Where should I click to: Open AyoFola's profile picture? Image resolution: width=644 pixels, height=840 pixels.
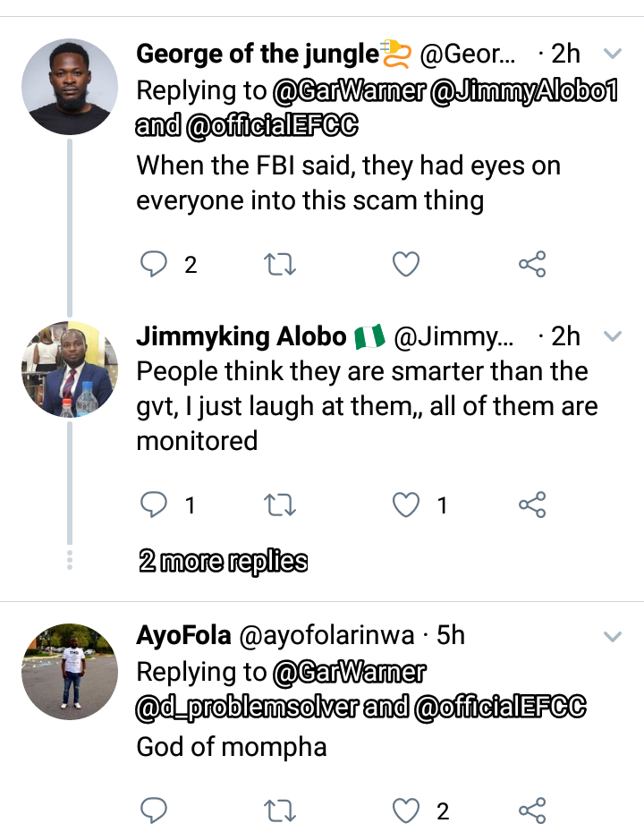click(70, 672)
